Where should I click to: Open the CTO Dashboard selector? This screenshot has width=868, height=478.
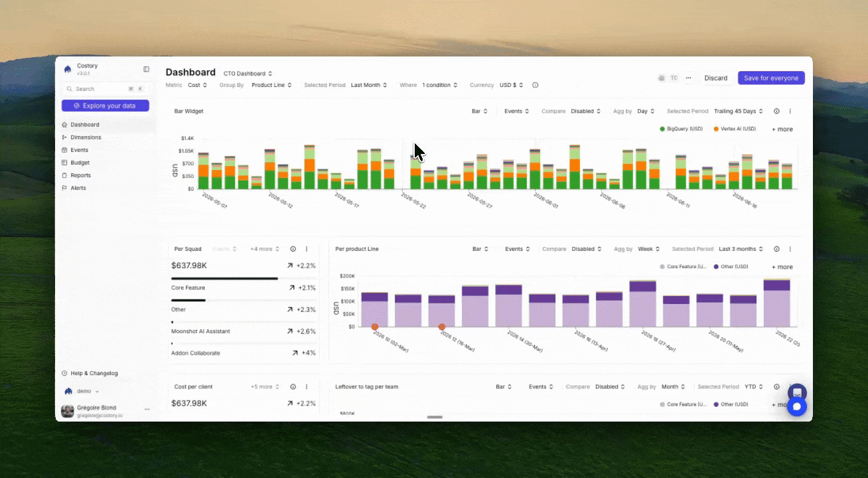(x=248, y=74)
